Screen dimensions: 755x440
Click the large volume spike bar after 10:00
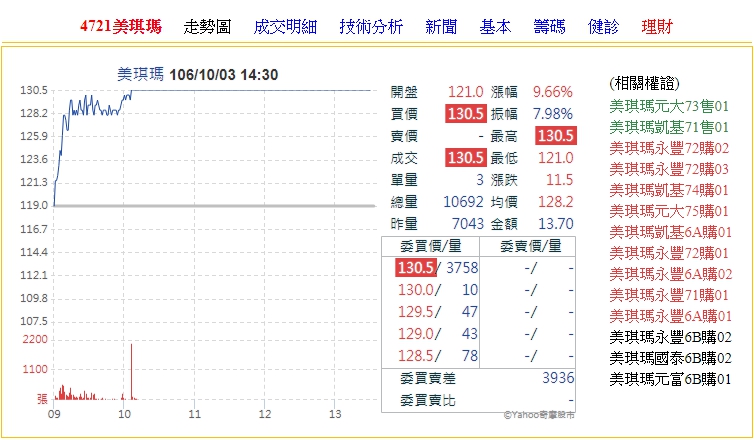coord(131,371)
